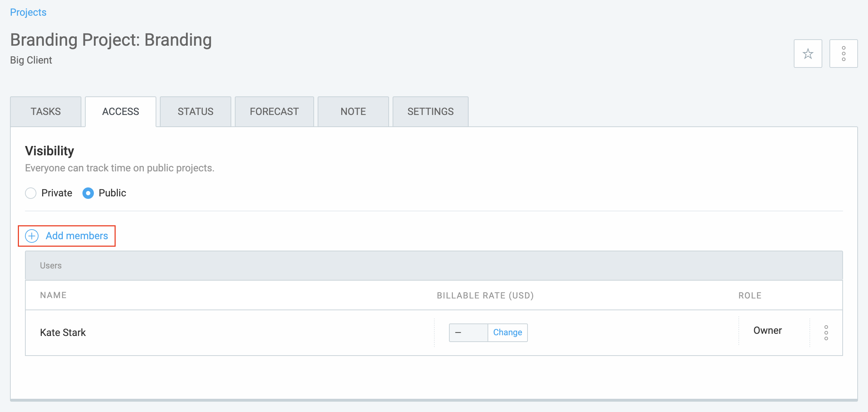This screenshot has width=868, height=412.
Task: Select the Private visibility option
Action: [31, 193]
